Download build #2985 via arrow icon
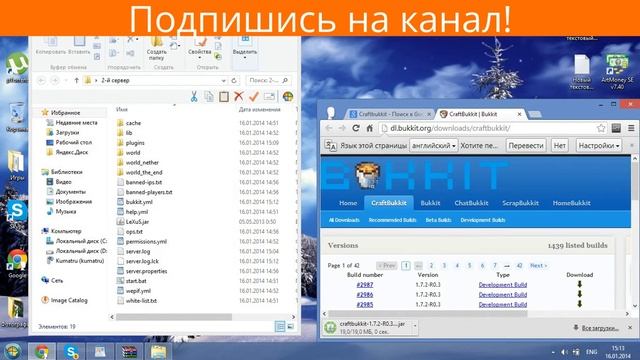The height and width of the screenshot is (360, 640). pos(580,304)
